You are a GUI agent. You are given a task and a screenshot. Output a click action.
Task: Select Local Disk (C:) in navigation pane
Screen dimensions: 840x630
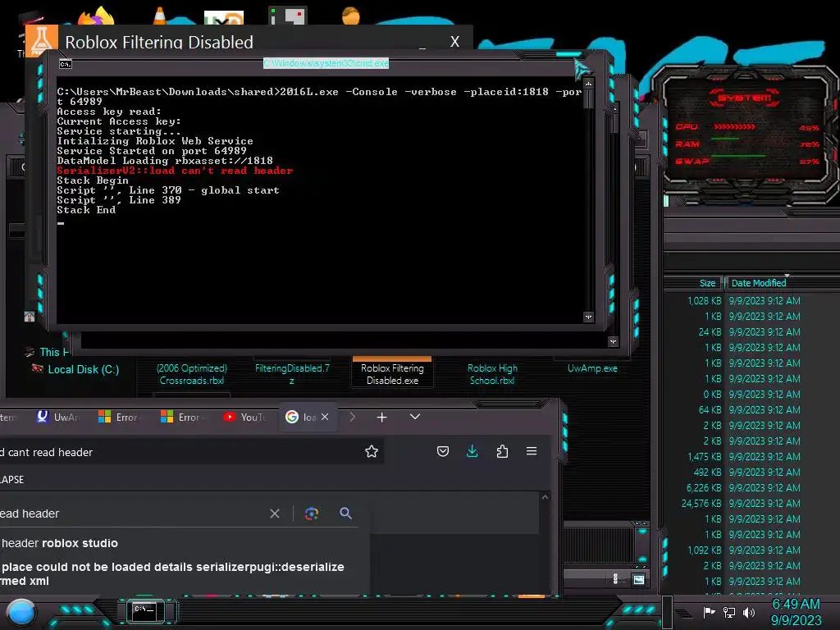click(x=83, y=369)
